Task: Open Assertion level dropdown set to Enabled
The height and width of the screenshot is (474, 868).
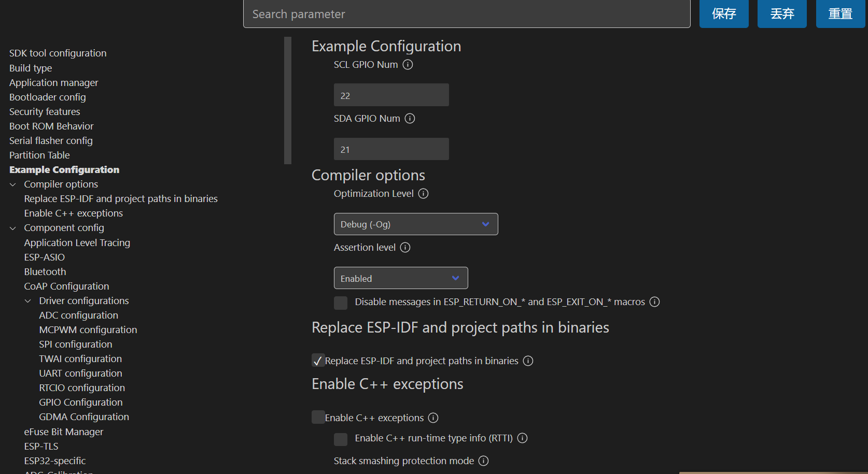Action: [x=401, y=278]
